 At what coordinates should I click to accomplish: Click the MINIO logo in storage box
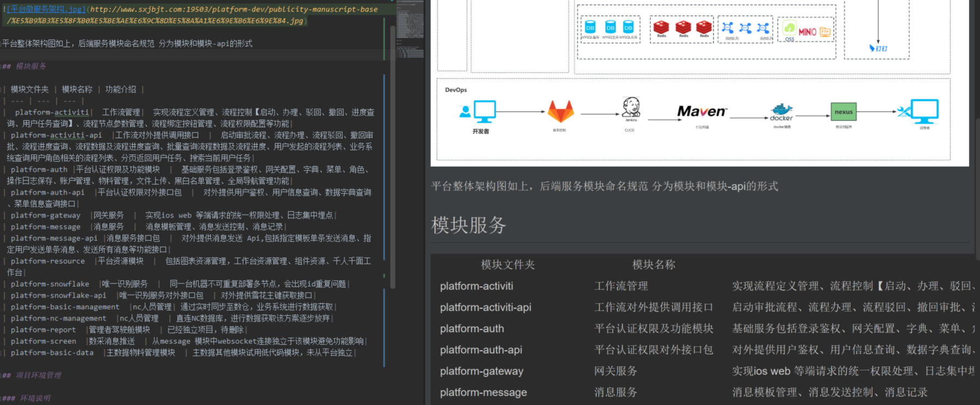807,32
